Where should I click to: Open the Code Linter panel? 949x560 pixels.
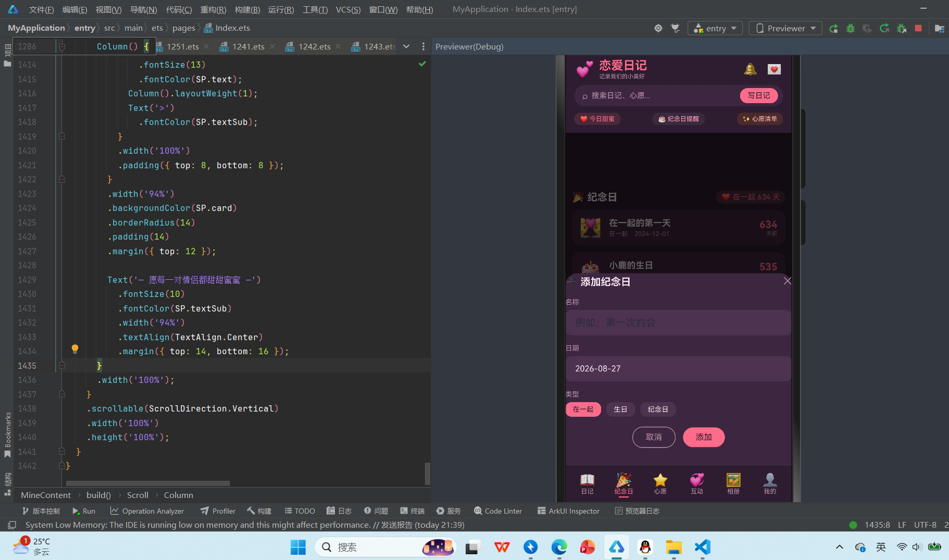tap(497, 511)
